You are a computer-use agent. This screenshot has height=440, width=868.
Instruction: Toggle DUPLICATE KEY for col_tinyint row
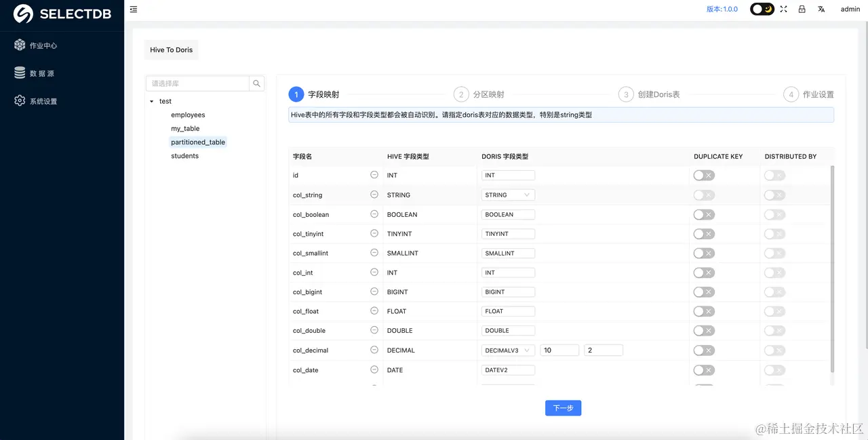coord(704,234)
